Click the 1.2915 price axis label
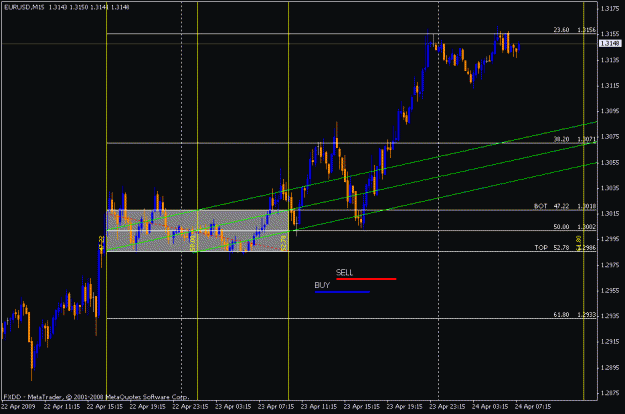The height and width of the screenshot is (414, 625). pyautogui.click(x=610, y=341)
